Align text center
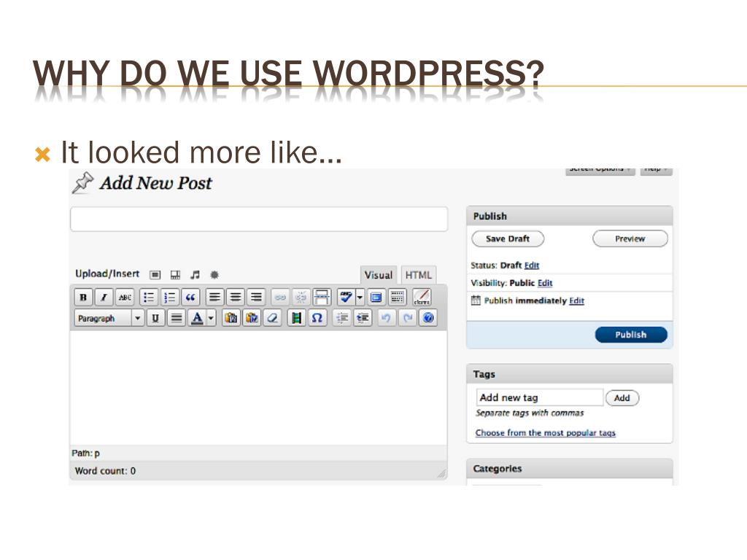The height and width of the screenshot is (560, 747). click(x=236, y=297)
